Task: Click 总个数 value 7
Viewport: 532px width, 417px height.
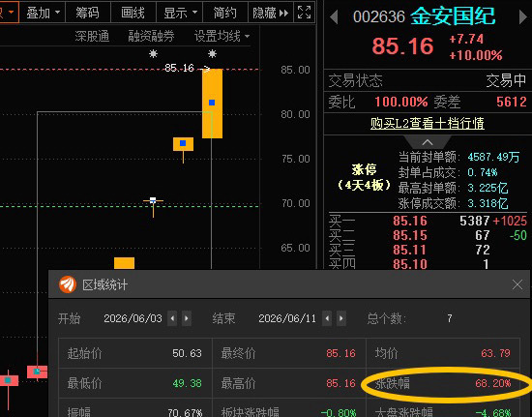Action: [x=449, y=318]
